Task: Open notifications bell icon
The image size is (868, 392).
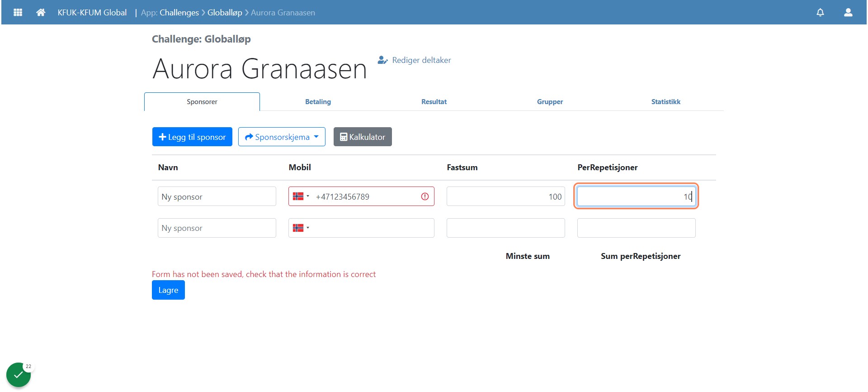Action: (x=820, y=12)
